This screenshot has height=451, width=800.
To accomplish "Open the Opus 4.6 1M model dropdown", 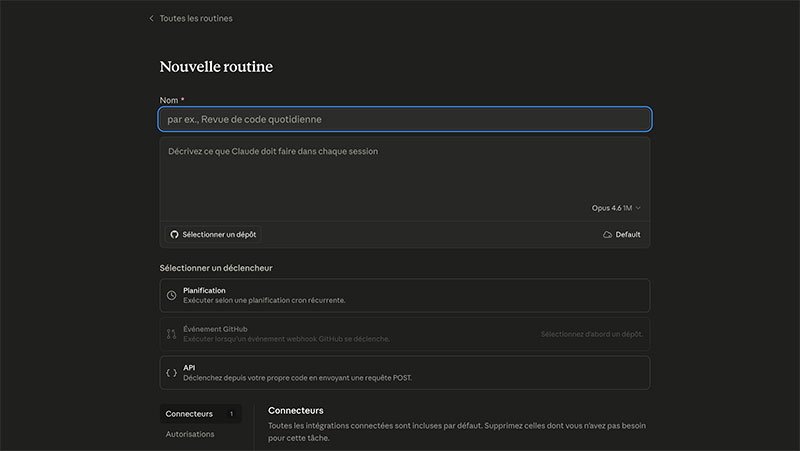I will pyautogui.click(x=616, y=208).
